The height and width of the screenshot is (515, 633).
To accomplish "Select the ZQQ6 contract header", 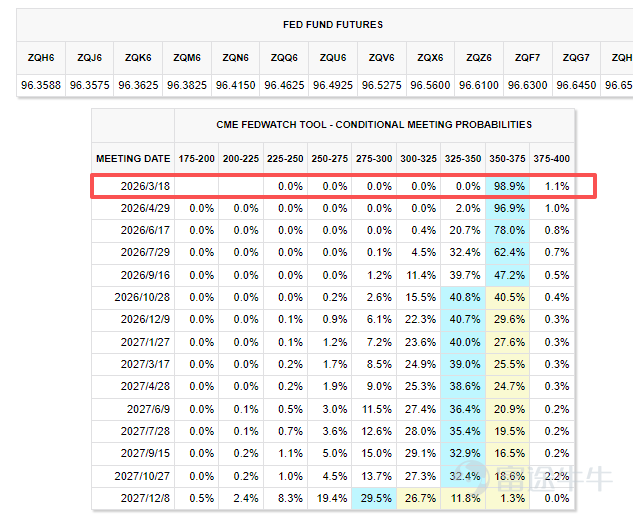I will (x=284, y=58).
